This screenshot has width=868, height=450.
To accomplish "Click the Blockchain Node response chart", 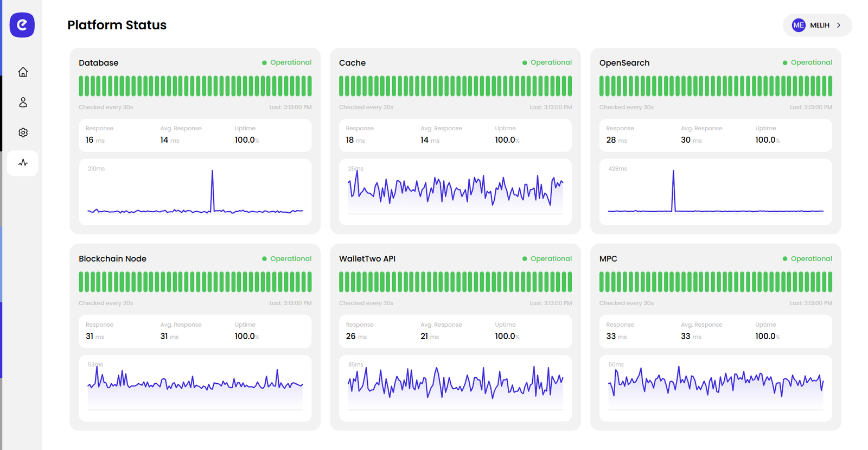I will point(195,388).
